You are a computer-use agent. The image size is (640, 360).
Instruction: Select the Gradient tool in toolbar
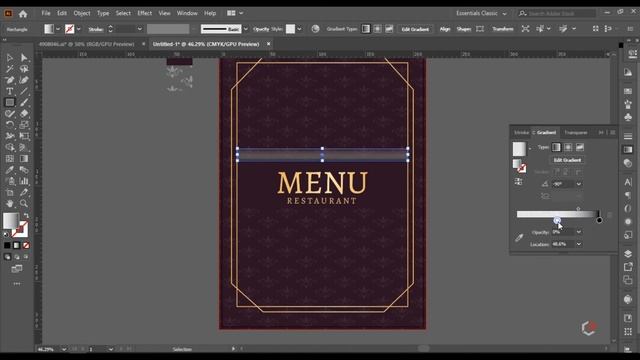[24, 158]
